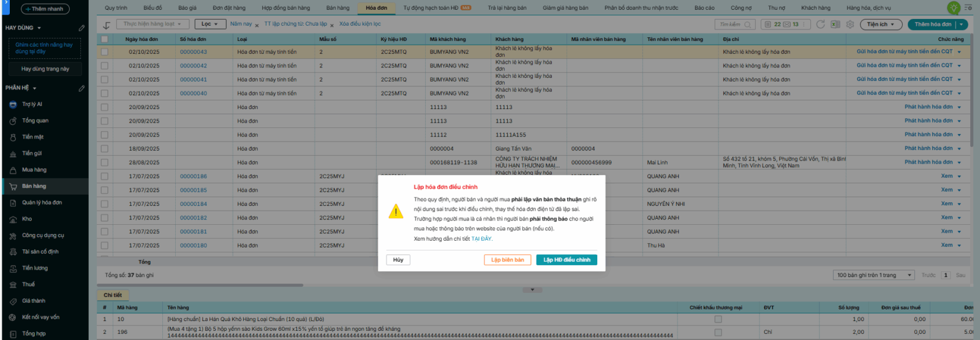Click the Excel export icon
The image size is (980, 340).
point(835,25)
